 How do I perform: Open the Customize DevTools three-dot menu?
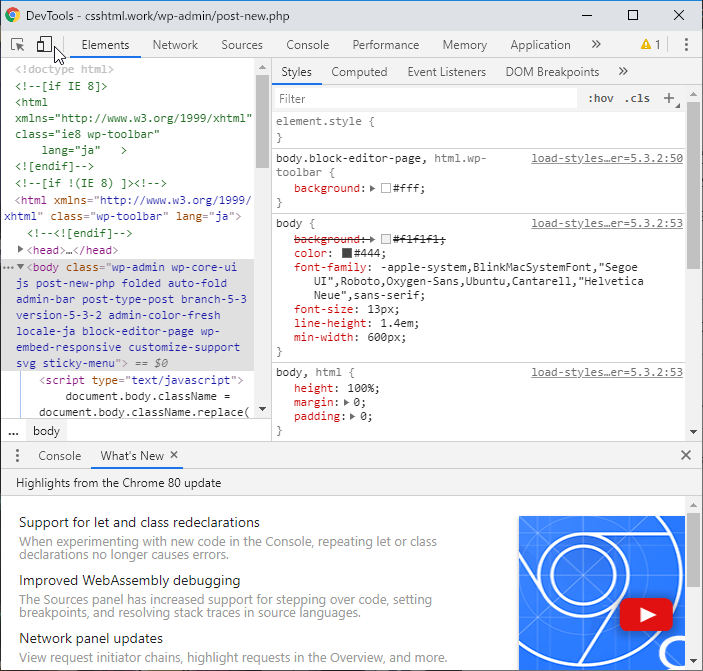pyautogui.click(x=686, y=44)
